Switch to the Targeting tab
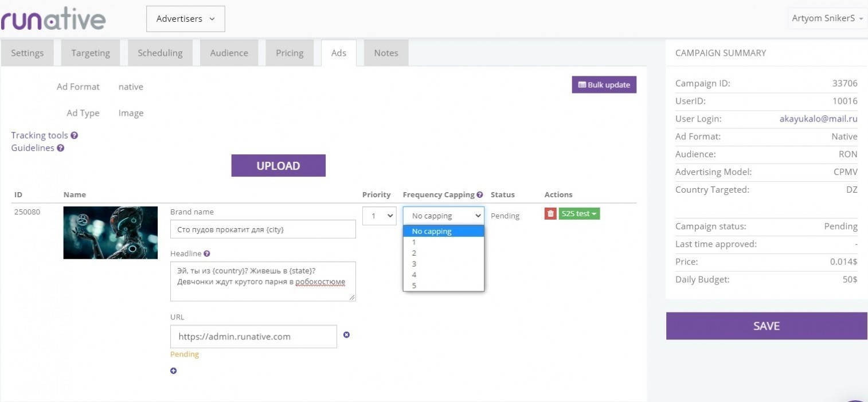868x402 pixels. coord(91,53)
